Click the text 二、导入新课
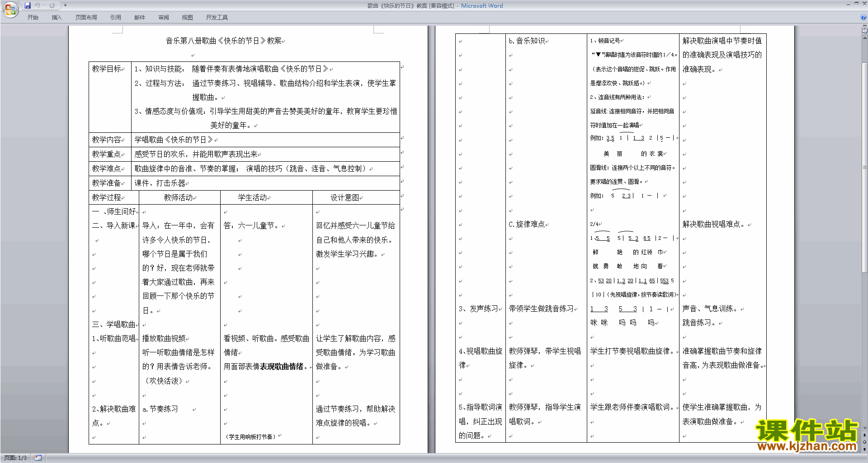This screenshot has width=868, height=463. pyautogui.click(x=114, y=225)
